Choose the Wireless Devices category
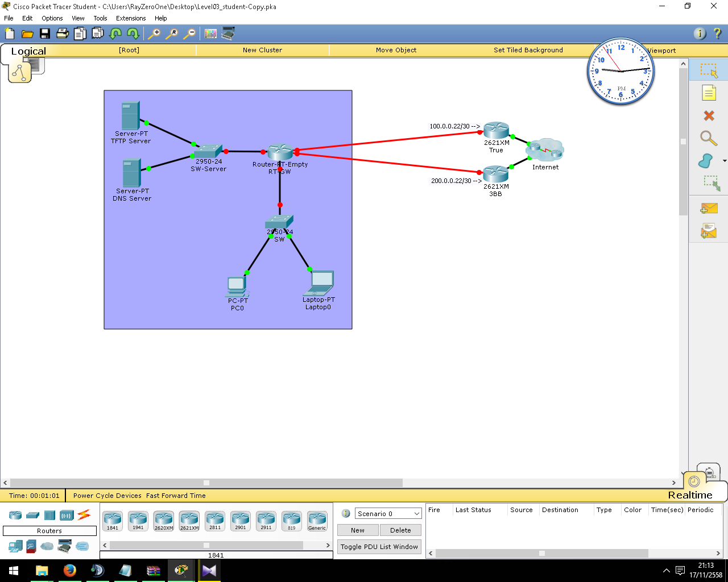 pyautogui.click(x=67, y=515)
